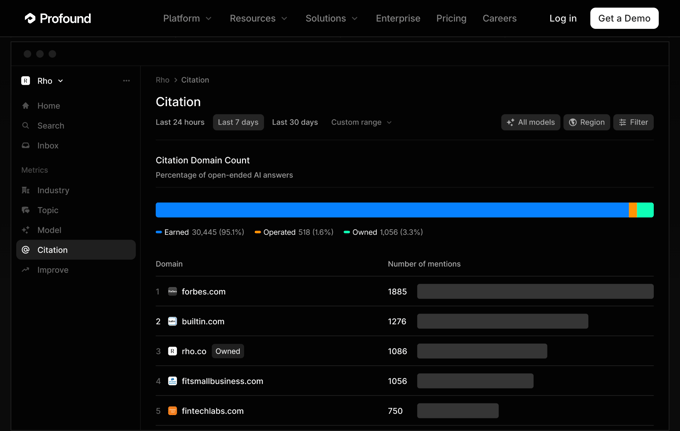This screenshot has width=680, height=431.
Task: Click the fintechlabs.com domain name
Action: coord(212,411)
